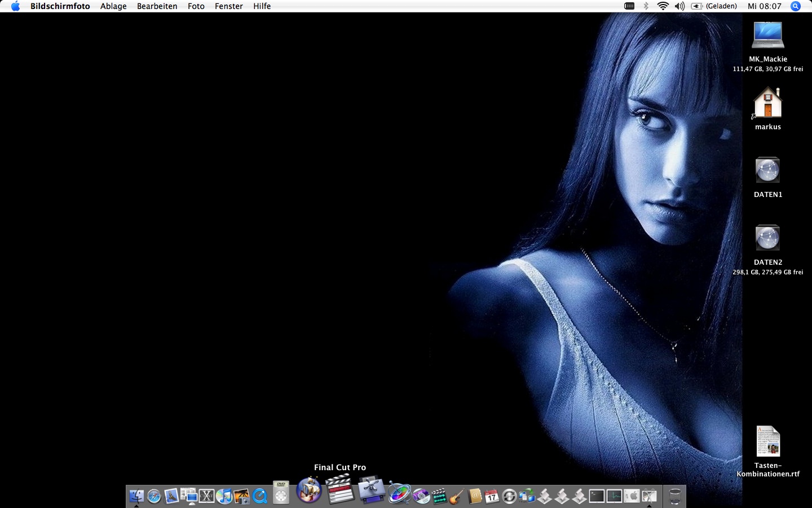Click the Bildschirmfoto scissors icon in Dock

[649, 496]
